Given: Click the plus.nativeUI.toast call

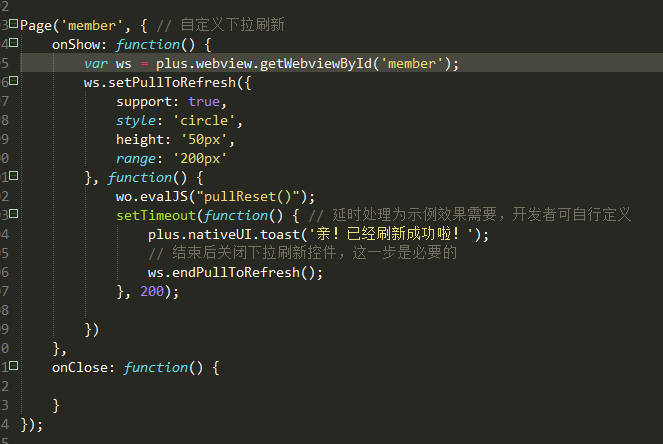Looking at the screenshot, I should [x=318, y=234].
